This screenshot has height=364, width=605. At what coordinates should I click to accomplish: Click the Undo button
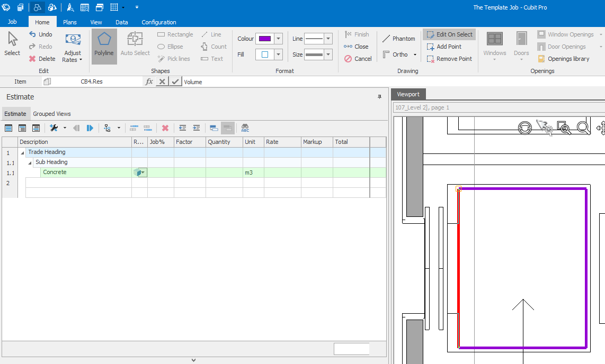41,34
